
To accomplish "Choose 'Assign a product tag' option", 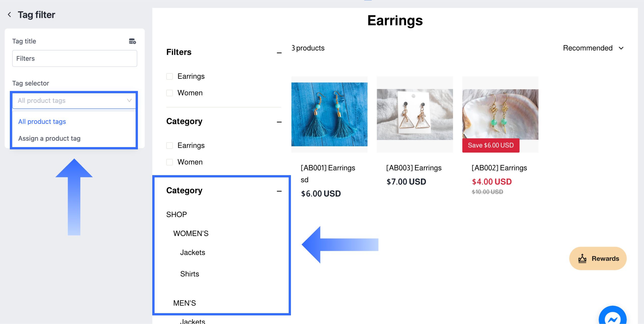I will click(49, 138).
